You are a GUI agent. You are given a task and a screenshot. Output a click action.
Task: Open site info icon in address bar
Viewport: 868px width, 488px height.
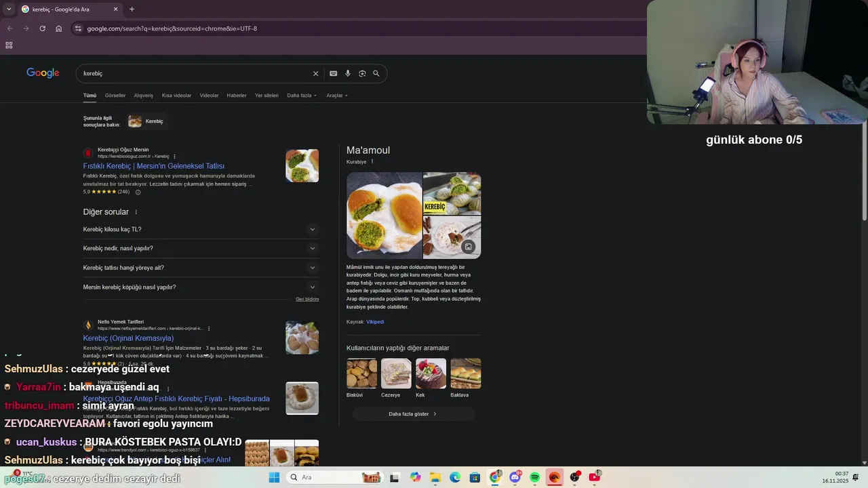pyautogui.click(x=78, y=28)
